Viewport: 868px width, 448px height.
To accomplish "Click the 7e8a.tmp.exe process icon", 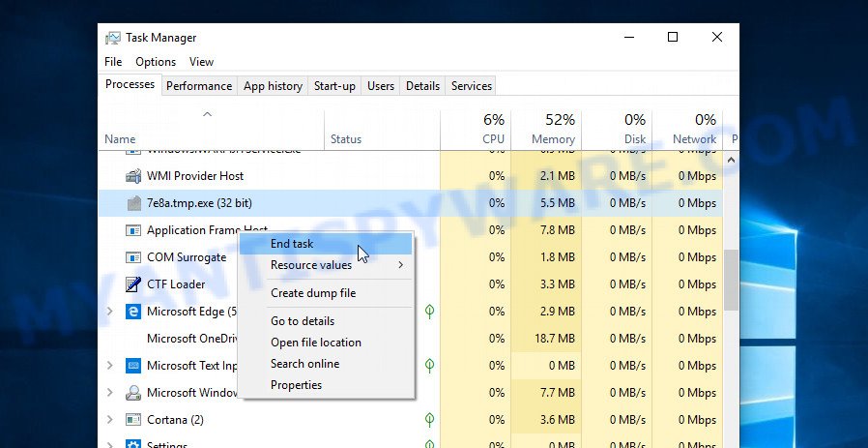I will (133, 203).
